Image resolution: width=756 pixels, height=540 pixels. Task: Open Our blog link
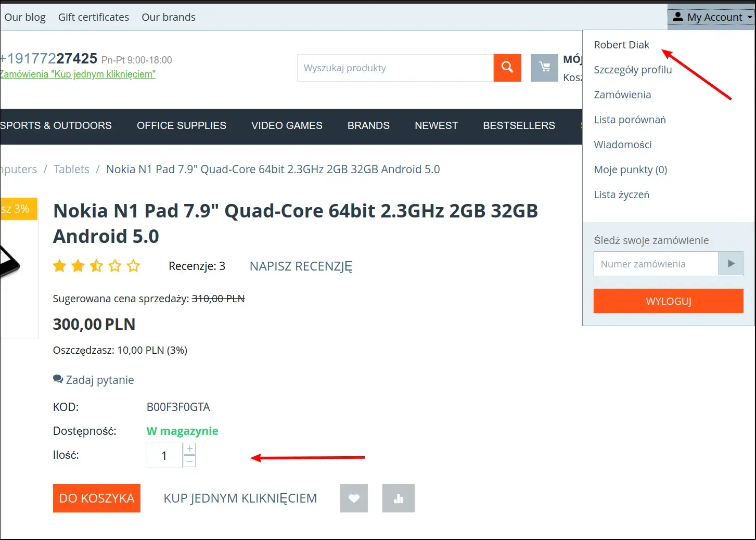click(25, 17)
